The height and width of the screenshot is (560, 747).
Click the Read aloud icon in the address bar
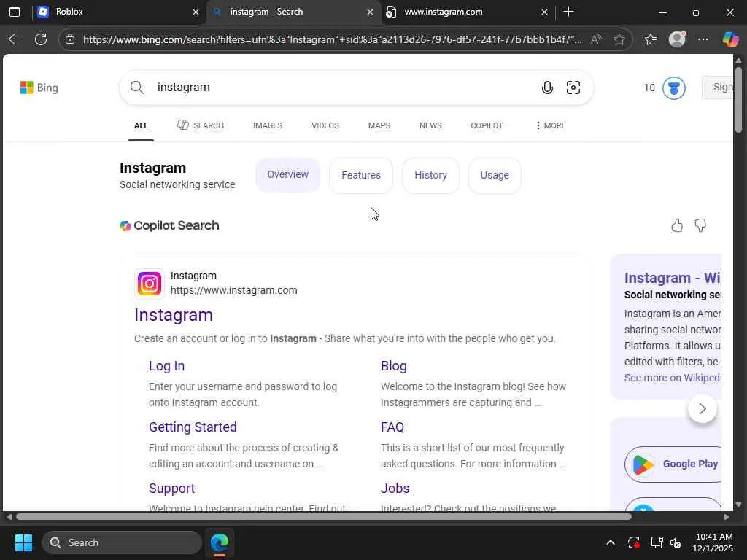click(x=596, y=39)
